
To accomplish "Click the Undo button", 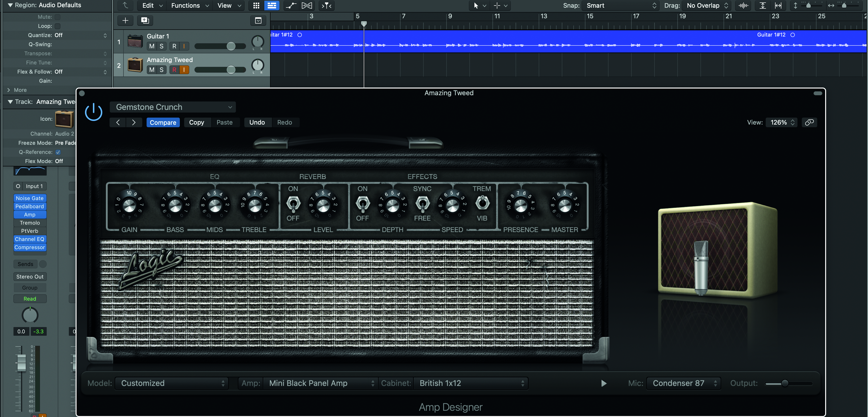I will pyautogui.click(x=257, y=122).
